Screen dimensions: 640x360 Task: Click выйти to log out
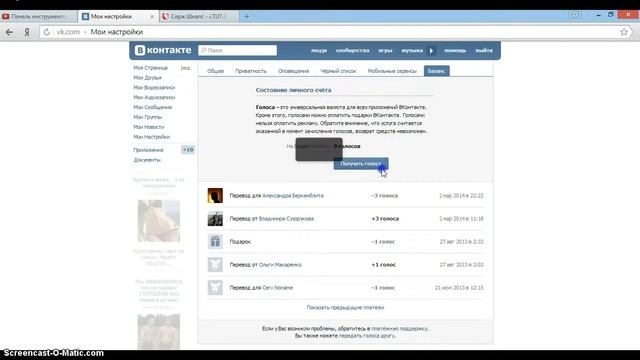pos(484,51)
